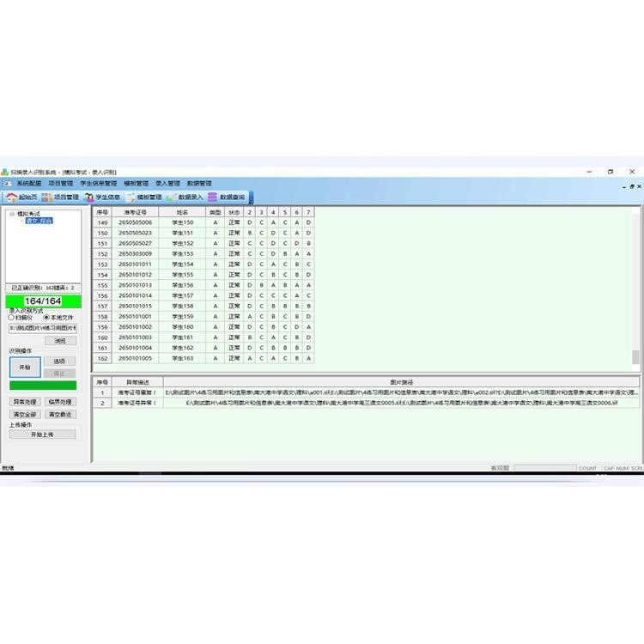Image resolution: width=644 pixels, height=644 pixels.
Task: Click the 图片路径 column header
Action: click(x=401, y=382)
